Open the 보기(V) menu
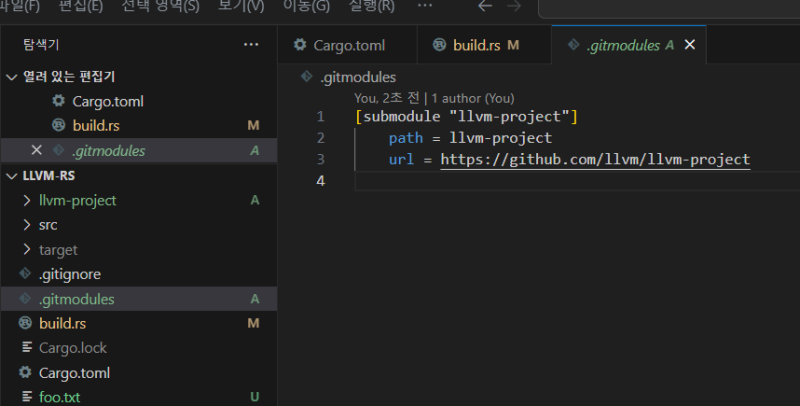 [241, 7]
